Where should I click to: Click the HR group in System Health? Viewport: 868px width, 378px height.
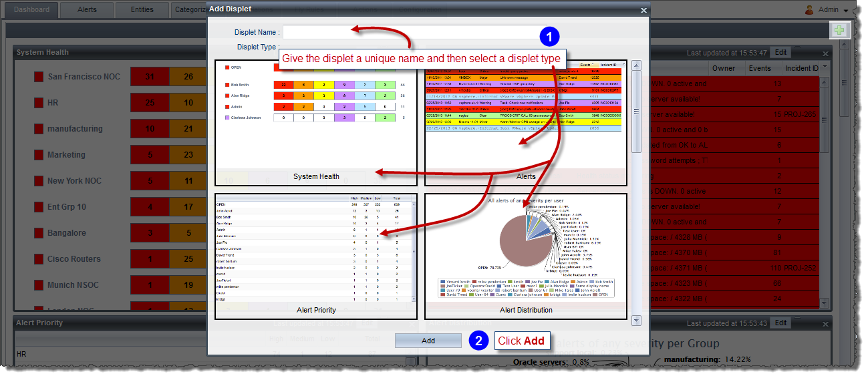(53, 103)
